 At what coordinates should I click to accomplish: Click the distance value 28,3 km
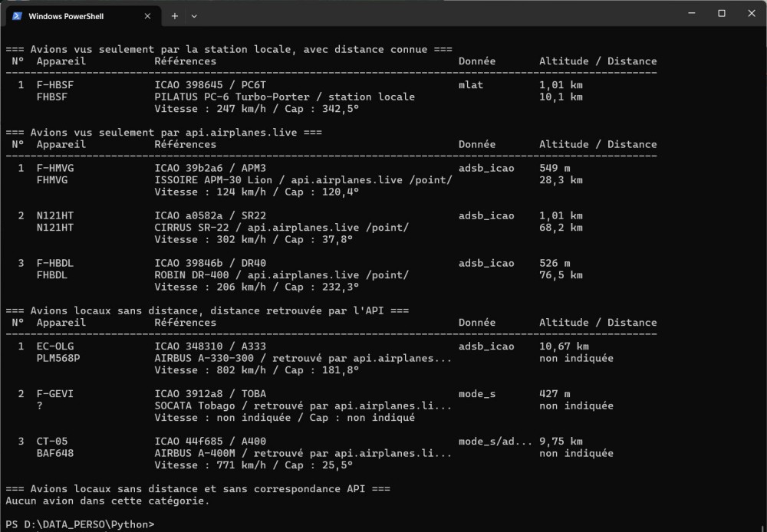(x=561, y=180)
